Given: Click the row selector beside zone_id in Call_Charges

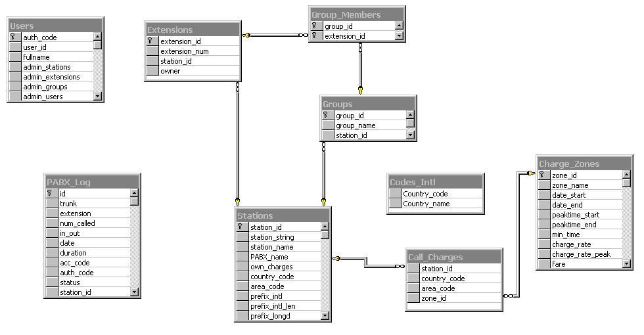Looking at the screenshot, I should 413,298.
